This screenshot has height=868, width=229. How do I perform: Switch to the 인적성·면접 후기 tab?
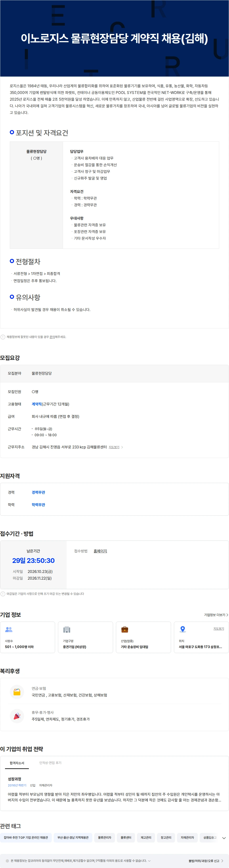tap(50, 763)
